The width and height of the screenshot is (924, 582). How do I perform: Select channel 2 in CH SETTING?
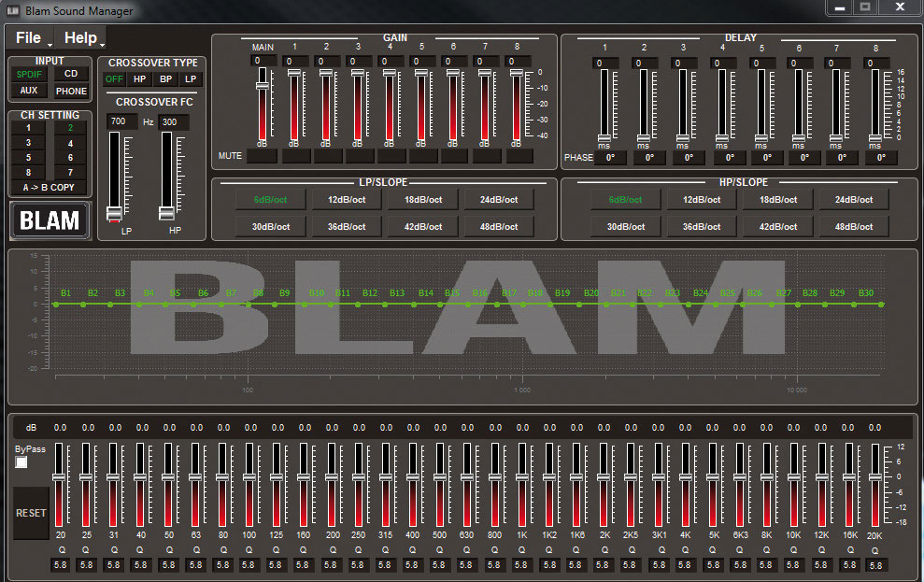tap(70, 128)
